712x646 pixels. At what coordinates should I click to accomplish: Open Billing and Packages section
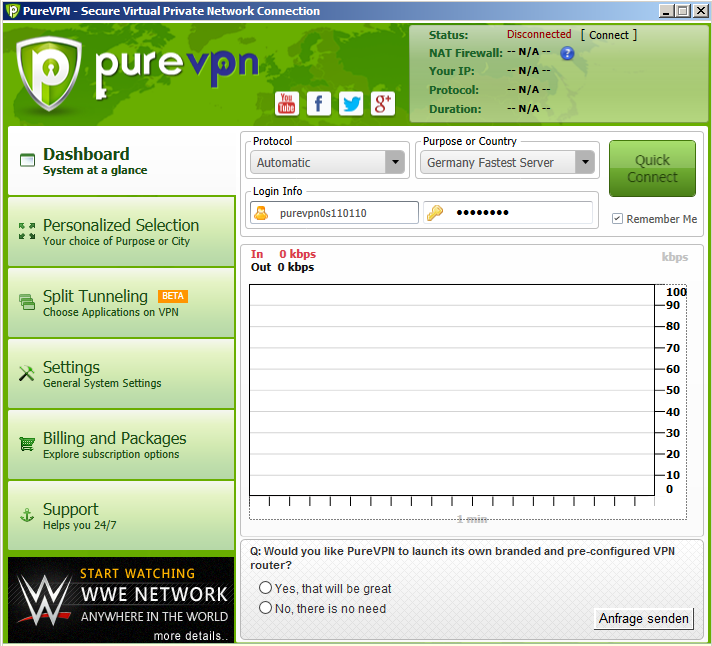(122, 445)
